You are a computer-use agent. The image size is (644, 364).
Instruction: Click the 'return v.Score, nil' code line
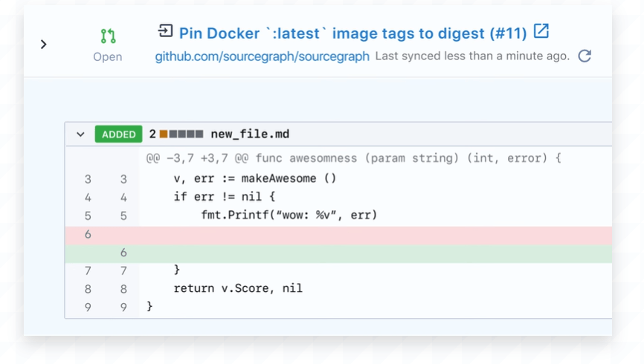(x=238, y=288)
